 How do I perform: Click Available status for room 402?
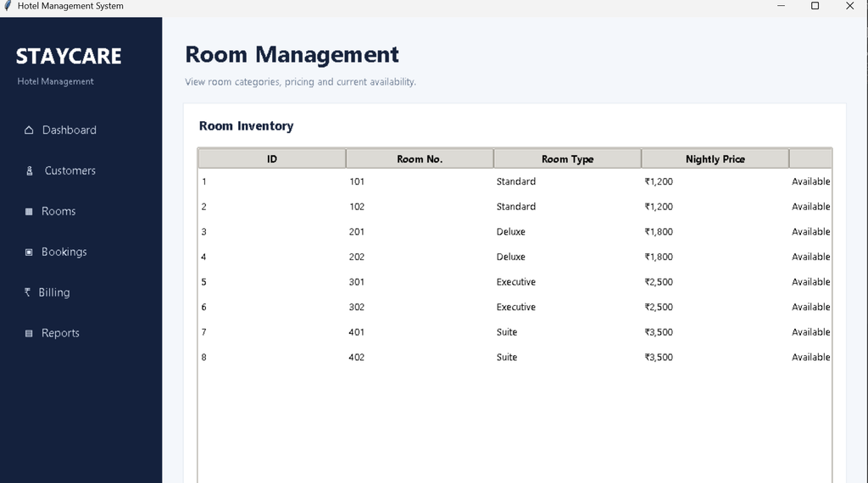[x=811, y=358]
